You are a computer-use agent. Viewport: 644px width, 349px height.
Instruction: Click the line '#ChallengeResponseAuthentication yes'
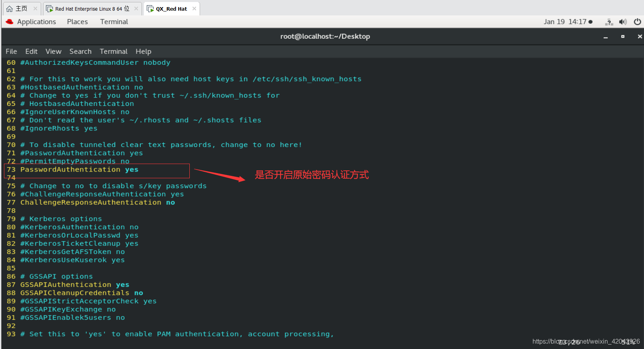click(x=102, y=194)
